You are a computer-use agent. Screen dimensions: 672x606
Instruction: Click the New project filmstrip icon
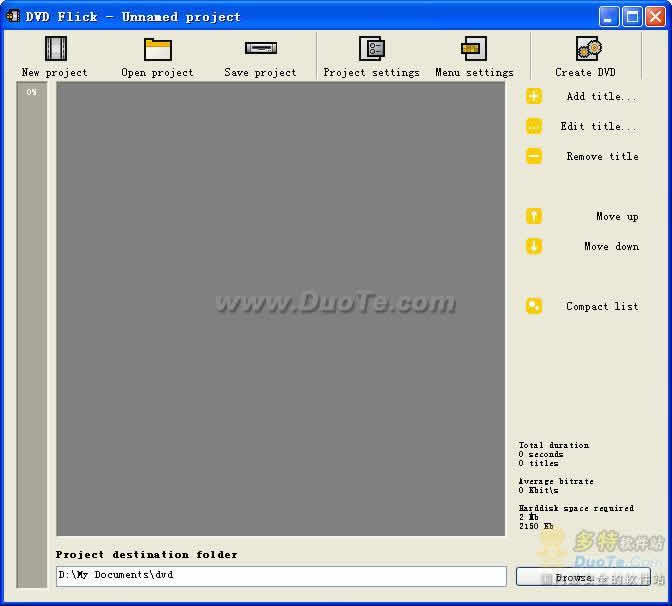[56, 48]
